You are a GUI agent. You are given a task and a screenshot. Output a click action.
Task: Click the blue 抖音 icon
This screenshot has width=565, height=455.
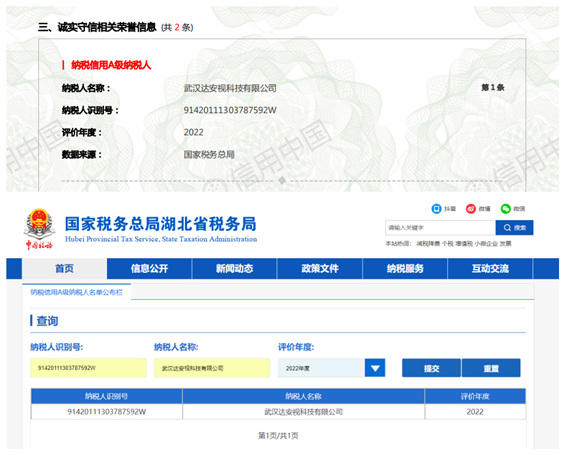tap(436, 209)
